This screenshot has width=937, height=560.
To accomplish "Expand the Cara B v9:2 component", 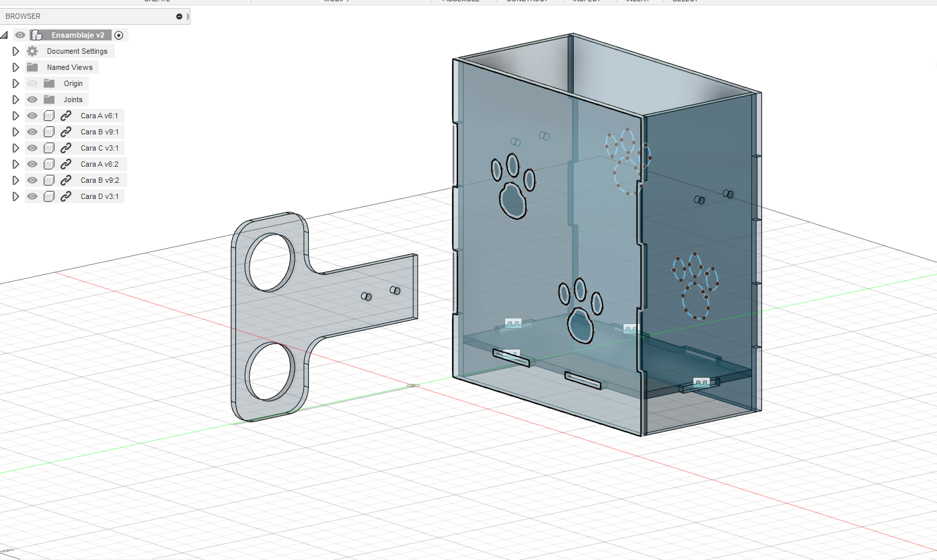I will [x=16, y=180].
